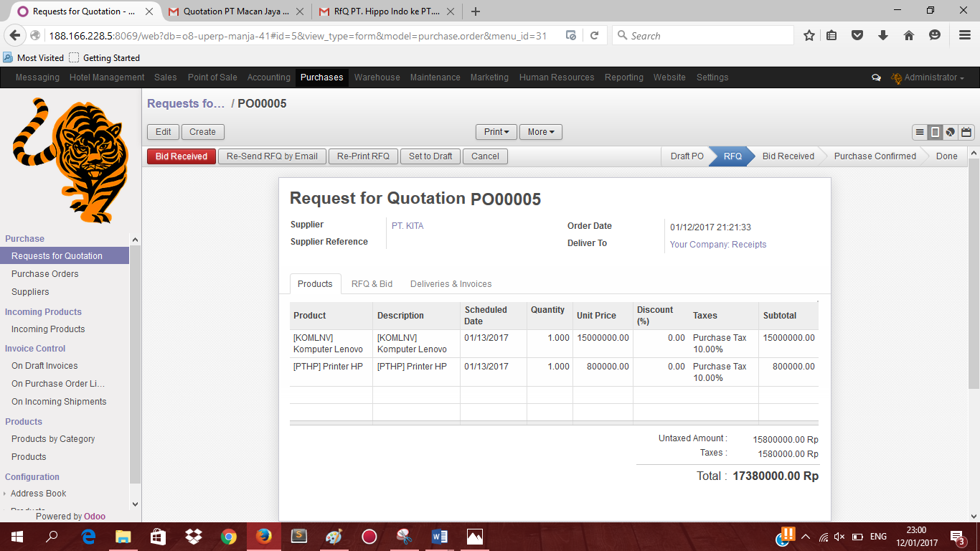The width and height of the screenshot is (980, 551).
Task: Open the Print dropdown
Action: [496, 132]
